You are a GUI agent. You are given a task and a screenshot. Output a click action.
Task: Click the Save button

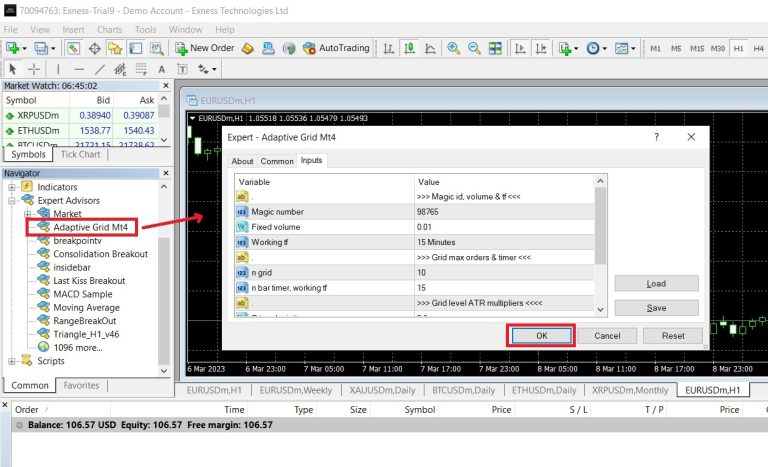click(656, 308)
